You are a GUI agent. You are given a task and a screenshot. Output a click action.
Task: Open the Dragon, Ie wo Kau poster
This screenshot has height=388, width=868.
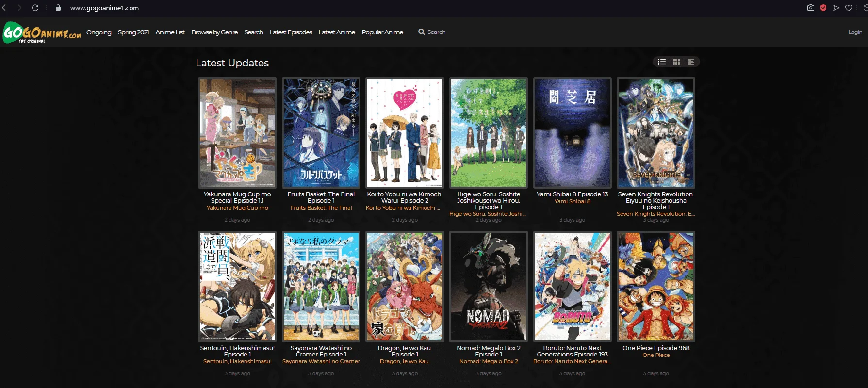pyautogui.click(x=405, y=287)
